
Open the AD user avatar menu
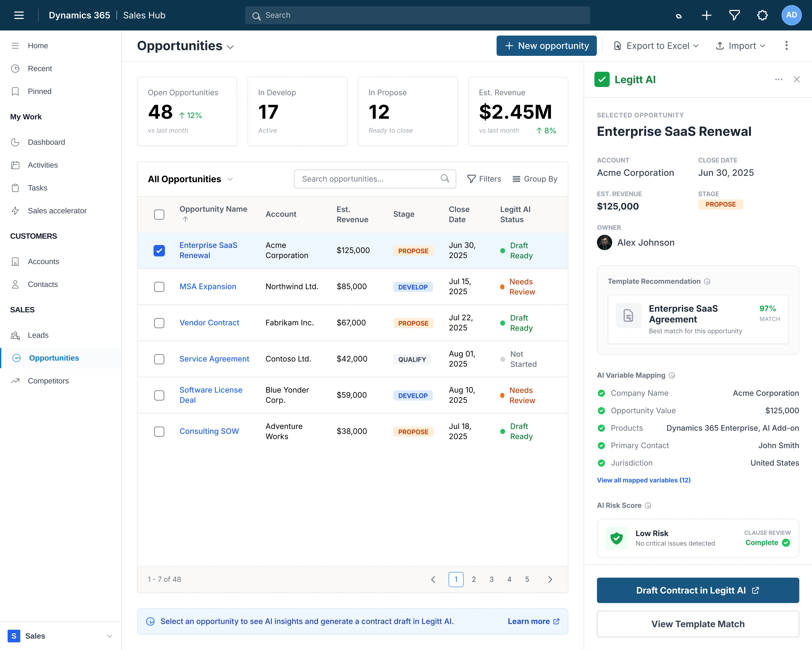tap(791, 15)
